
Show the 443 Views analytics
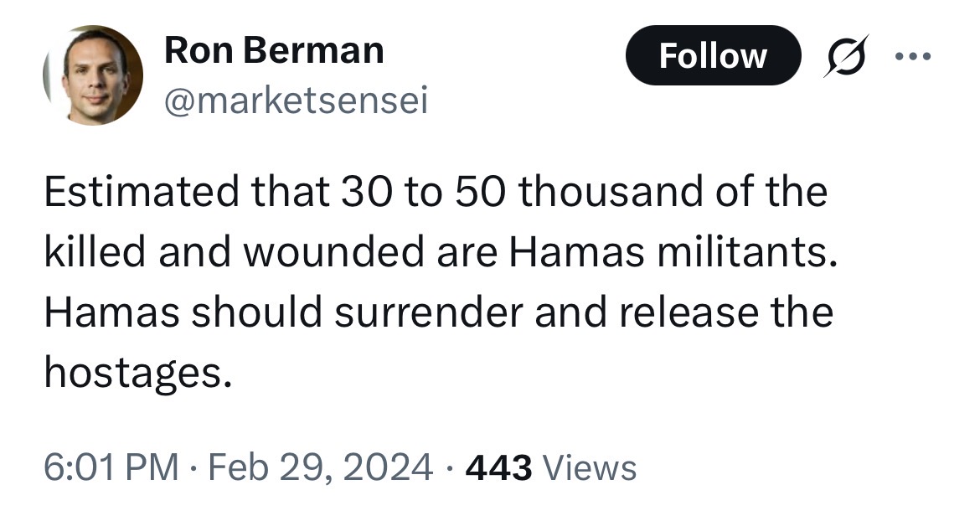551,468
